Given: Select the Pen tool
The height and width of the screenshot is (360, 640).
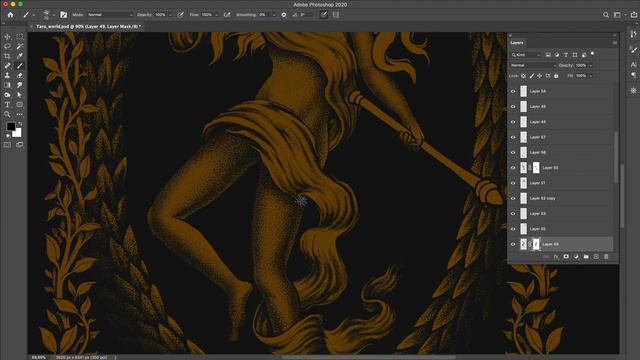Looking at the screenshot, I should (x=7, y=95).
